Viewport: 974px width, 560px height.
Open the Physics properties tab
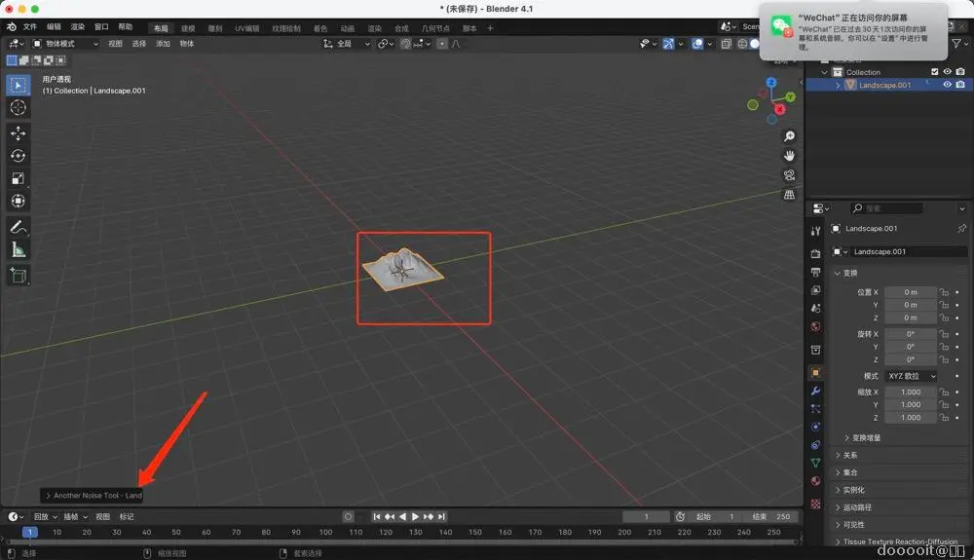(x=815, y=427)
